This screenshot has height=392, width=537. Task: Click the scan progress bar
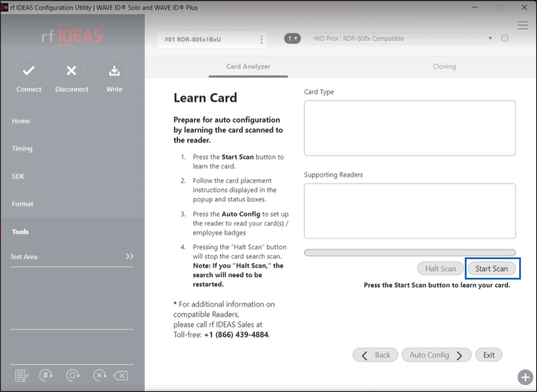pos(410,253)
